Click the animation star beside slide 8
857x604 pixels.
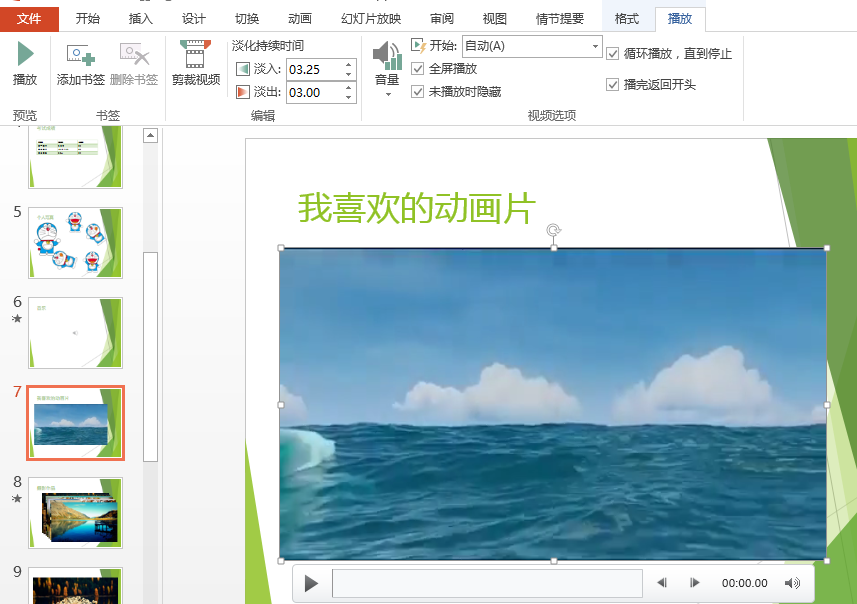point(17,499)
